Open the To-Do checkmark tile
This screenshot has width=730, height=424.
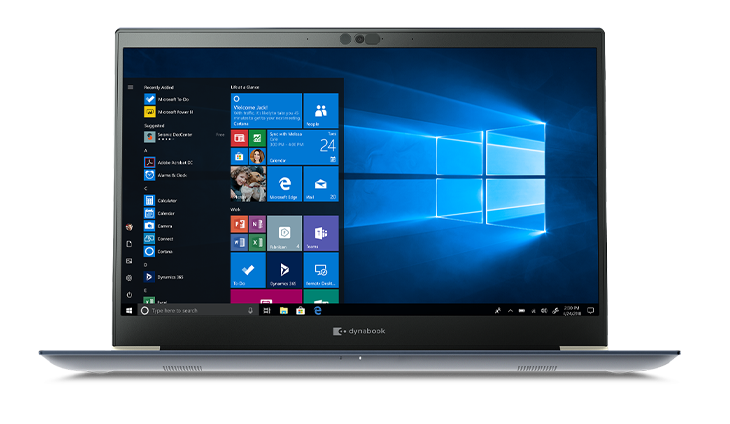[x=248, y=270]
